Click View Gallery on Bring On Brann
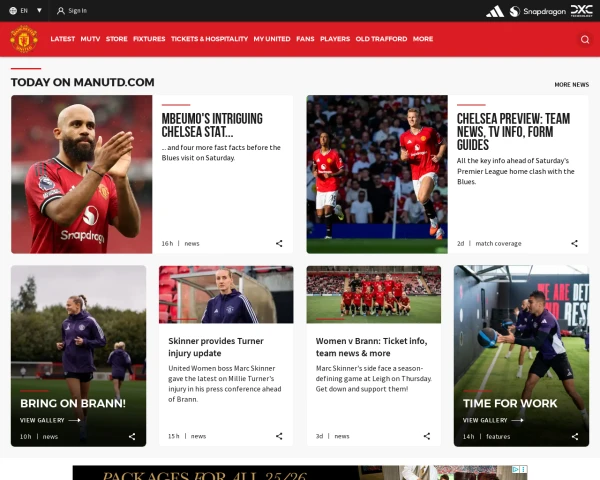 click(50, 420)
